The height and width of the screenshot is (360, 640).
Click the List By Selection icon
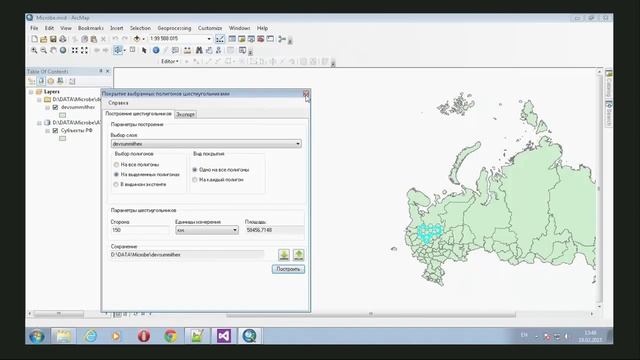click(x=60, y=81)
